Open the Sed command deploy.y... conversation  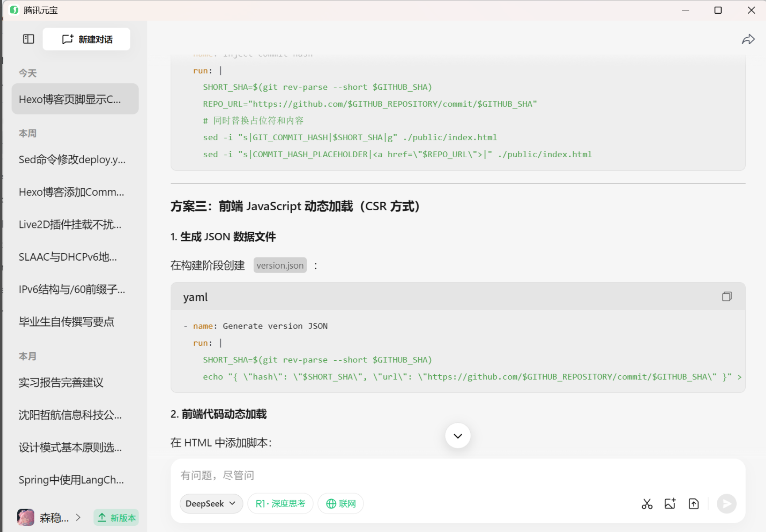pos(72,160)
